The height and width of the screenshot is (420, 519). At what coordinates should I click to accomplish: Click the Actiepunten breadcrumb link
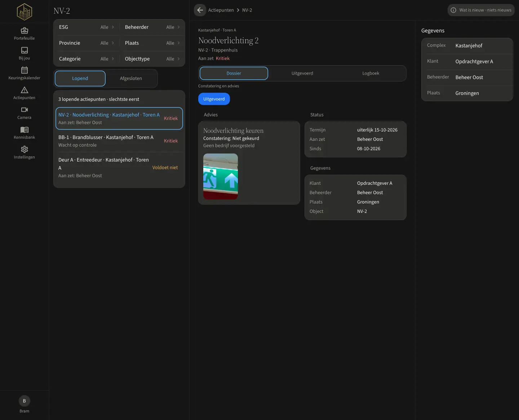pos(221,10)
